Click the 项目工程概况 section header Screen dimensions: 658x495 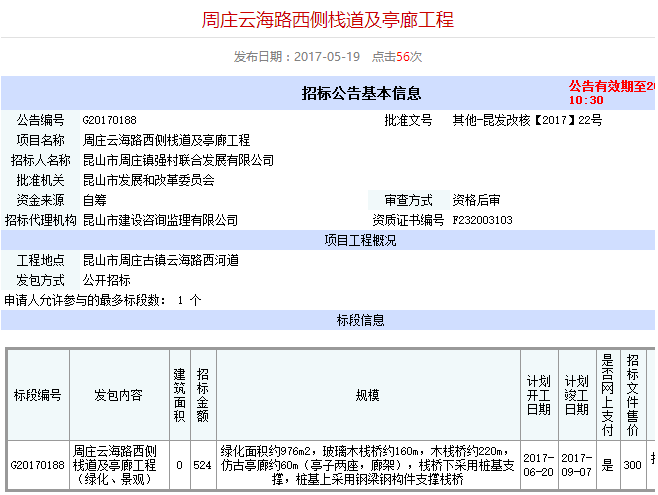click(x=360, y=240)
